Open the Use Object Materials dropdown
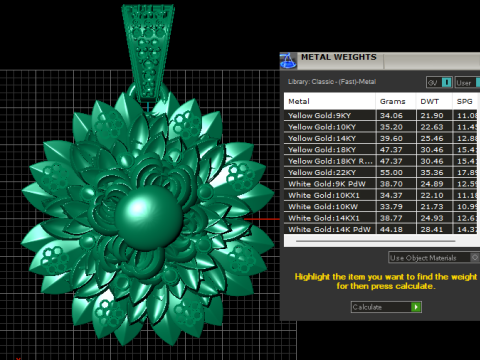Screen dimensions: 480x360 point(434,258)
